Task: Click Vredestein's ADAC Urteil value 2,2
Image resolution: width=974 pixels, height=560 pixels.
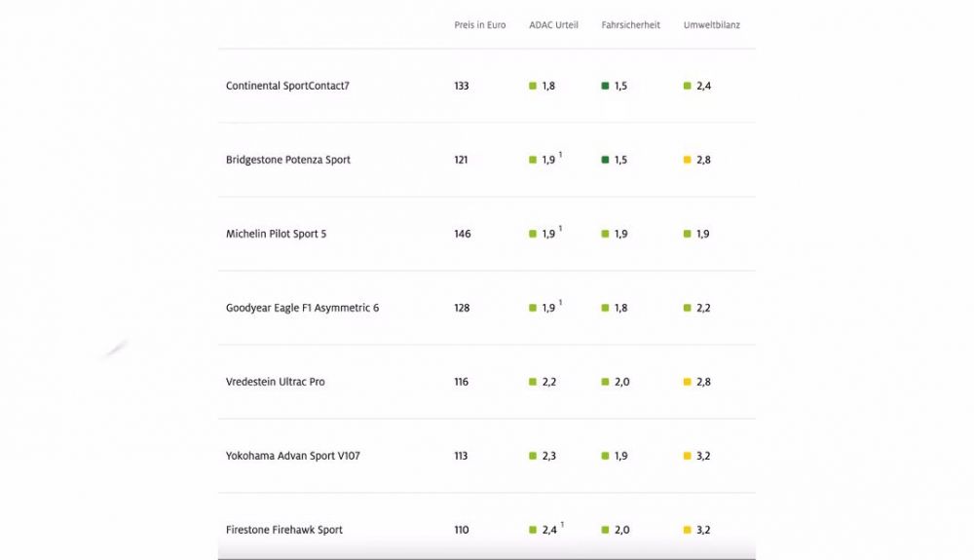Action: click(x=549, y=382)
